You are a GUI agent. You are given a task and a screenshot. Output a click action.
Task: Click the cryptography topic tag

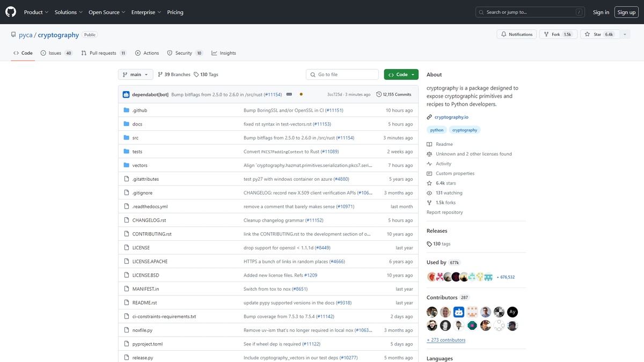click(x=465, y=130)
